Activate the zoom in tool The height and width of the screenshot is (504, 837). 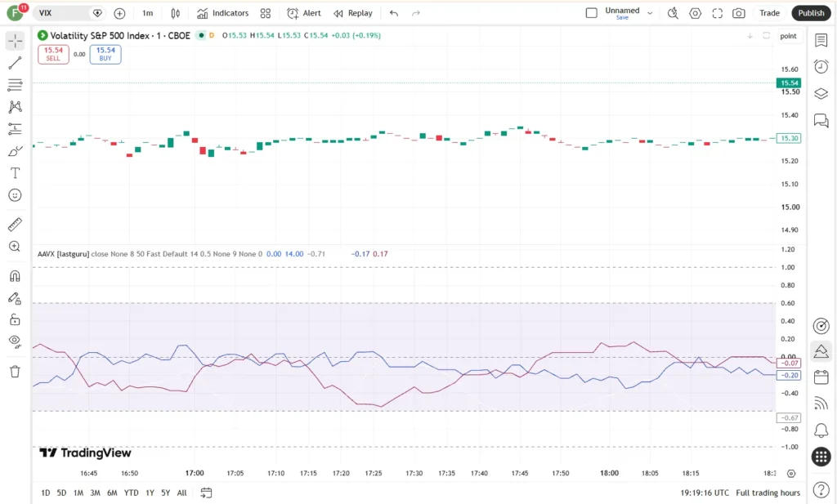click(x=15, y=247)
